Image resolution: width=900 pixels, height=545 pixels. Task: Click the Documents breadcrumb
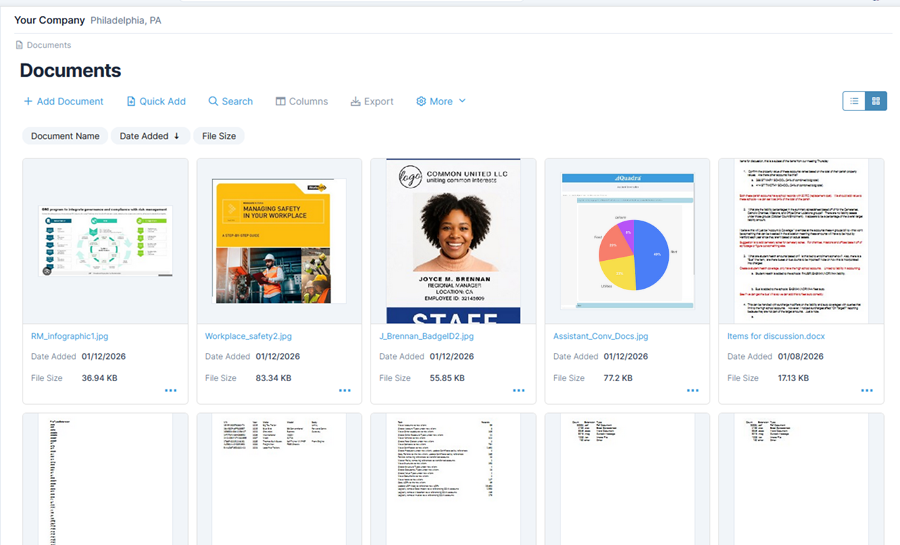point(48,45)
